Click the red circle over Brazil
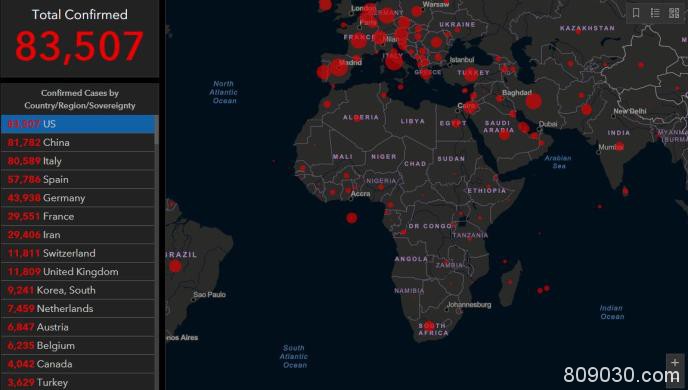 pyautogui.click(x=175, y=266)
